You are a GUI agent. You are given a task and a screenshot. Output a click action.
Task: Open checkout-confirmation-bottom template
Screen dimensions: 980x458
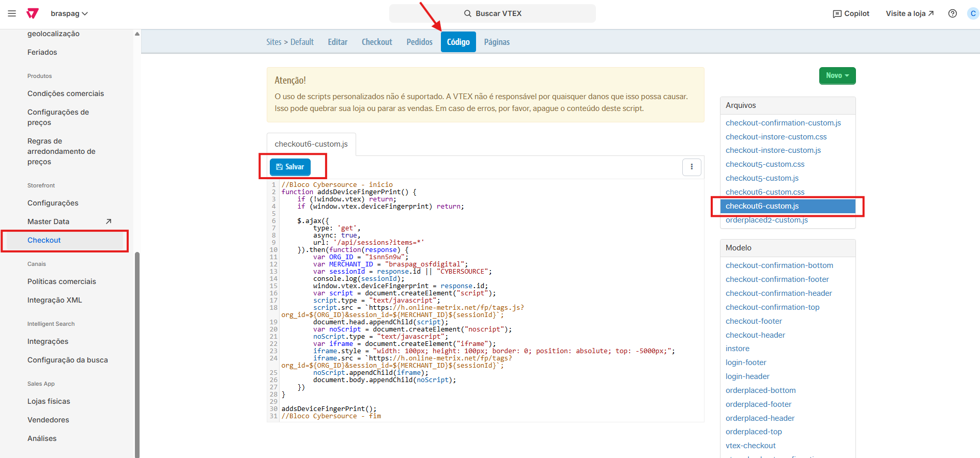click(x=779, y=265)
